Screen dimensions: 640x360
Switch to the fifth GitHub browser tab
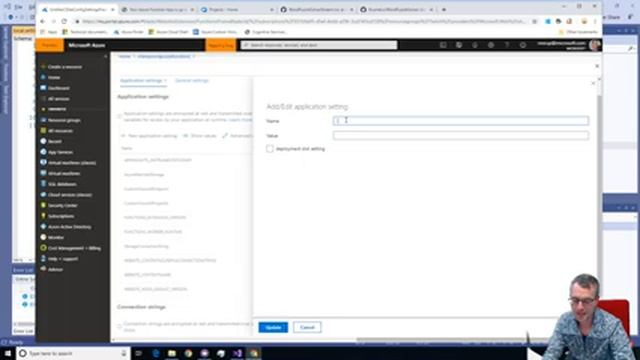coord(396,9)
